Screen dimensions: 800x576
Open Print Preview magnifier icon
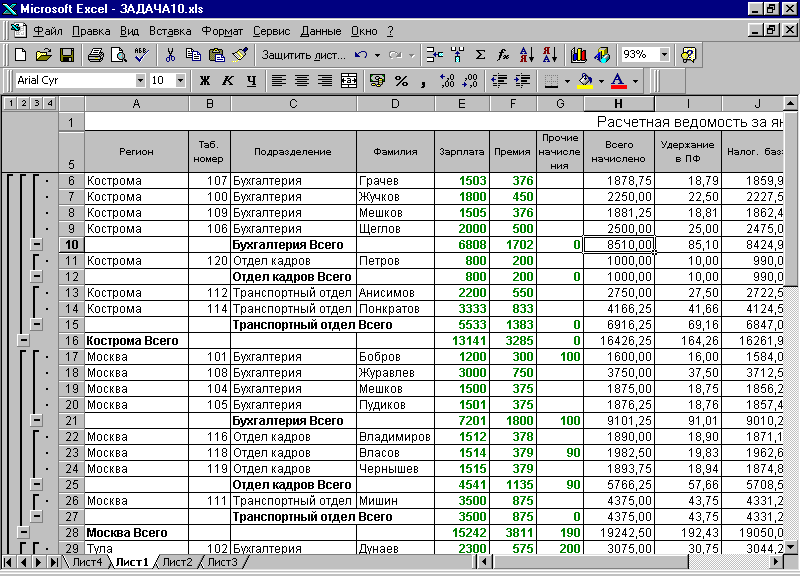(x=118, y=55)
